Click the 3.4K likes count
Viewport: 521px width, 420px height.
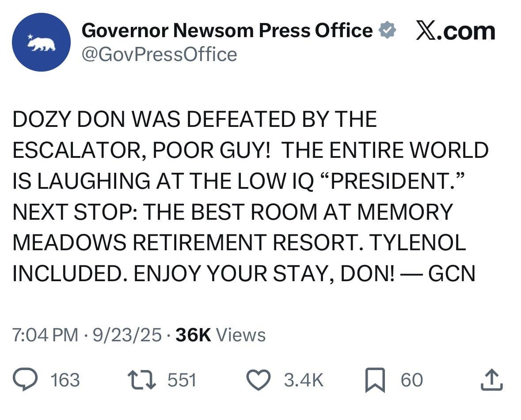click(x=303, y=380)
